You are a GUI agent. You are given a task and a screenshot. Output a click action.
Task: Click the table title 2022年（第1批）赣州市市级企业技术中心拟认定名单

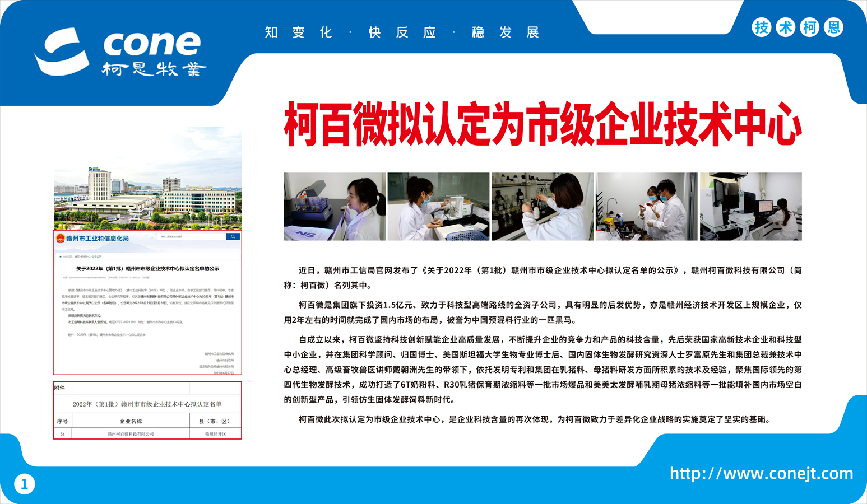(147, 404)
